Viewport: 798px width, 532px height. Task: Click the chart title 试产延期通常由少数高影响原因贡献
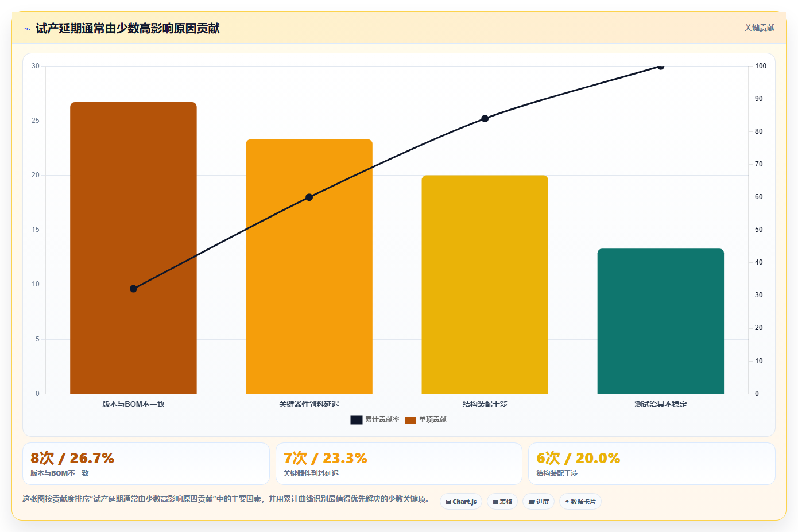127,29
